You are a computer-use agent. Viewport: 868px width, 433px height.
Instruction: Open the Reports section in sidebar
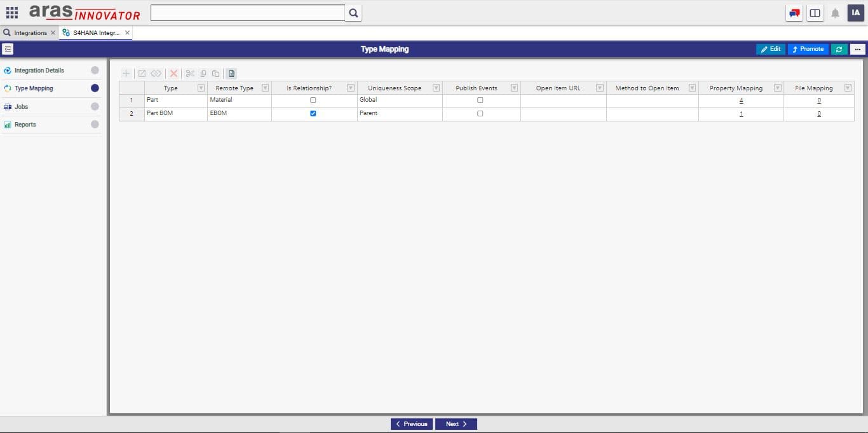(51, 125)
